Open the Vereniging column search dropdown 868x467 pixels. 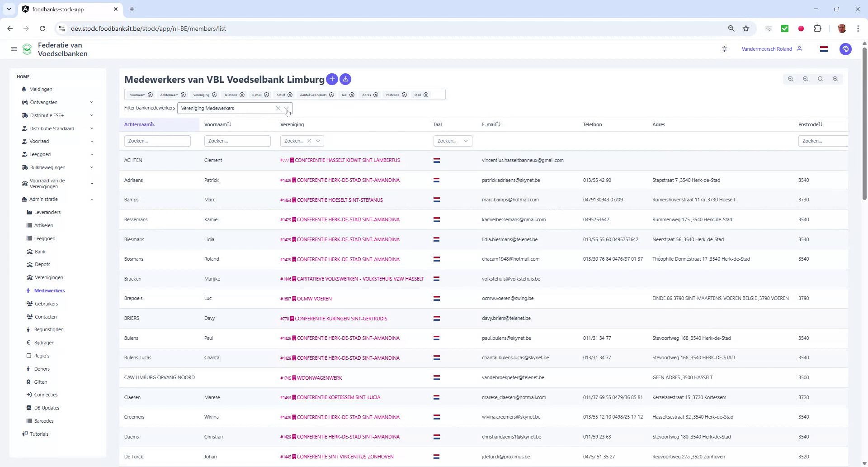[x=318, y=141]
